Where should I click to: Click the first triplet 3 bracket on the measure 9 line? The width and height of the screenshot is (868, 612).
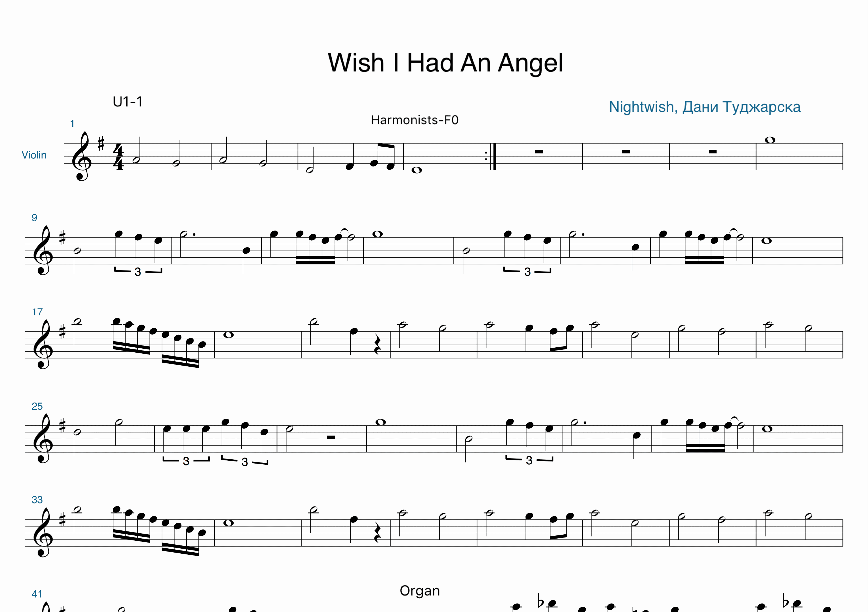138,271
